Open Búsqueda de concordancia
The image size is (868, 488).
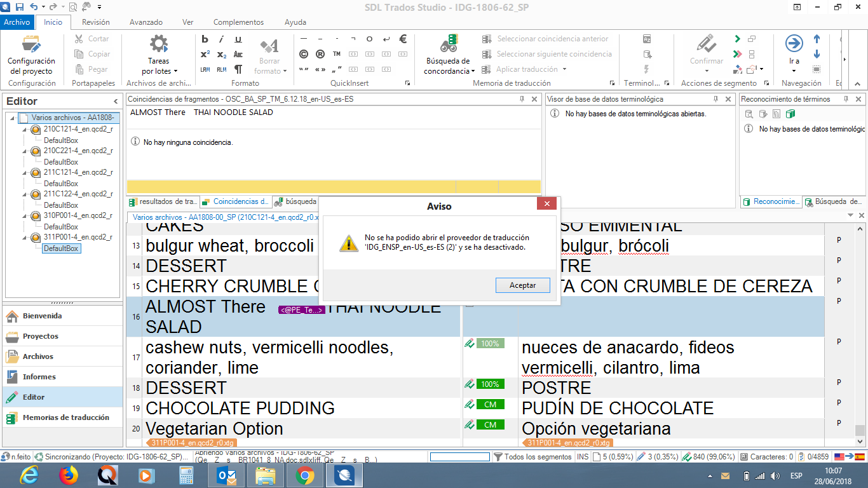449,56
